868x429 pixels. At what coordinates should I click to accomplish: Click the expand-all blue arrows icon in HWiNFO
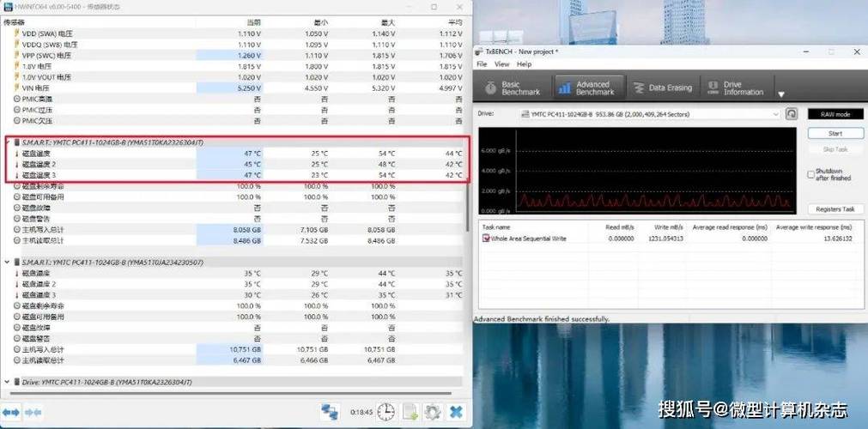point(11,413)
